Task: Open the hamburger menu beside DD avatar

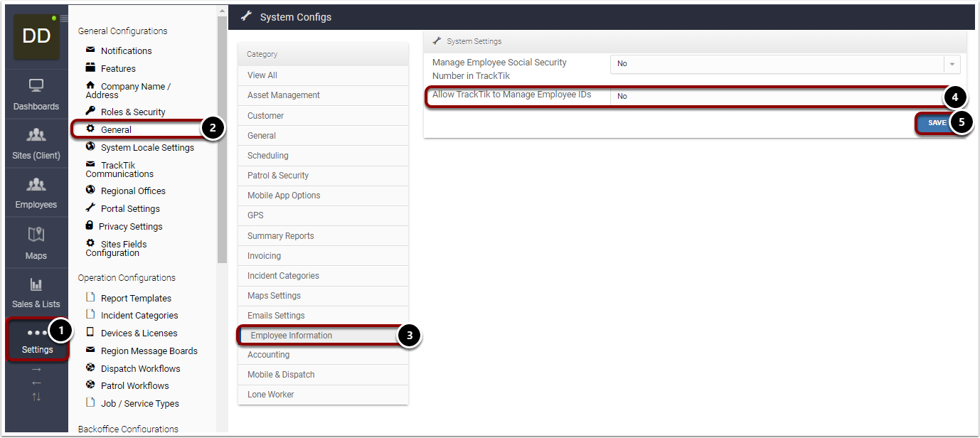Action: click(x=64, y=18)
